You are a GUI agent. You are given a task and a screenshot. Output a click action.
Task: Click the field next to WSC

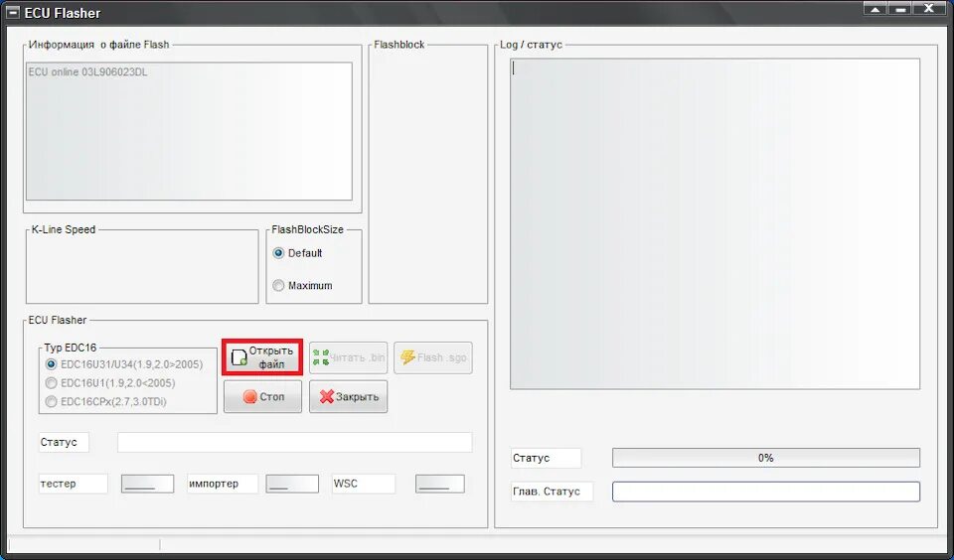click(440, 484)
